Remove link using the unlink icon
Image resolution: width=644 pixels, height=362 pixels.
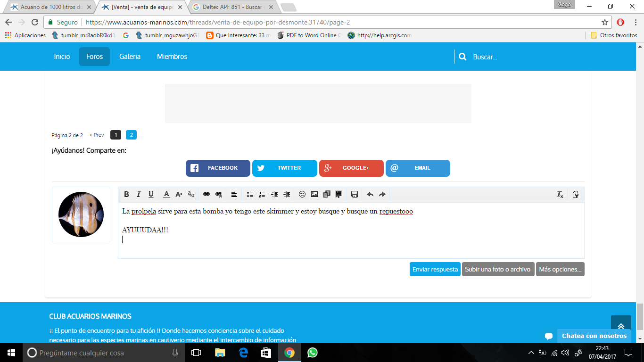coord(219,194)
